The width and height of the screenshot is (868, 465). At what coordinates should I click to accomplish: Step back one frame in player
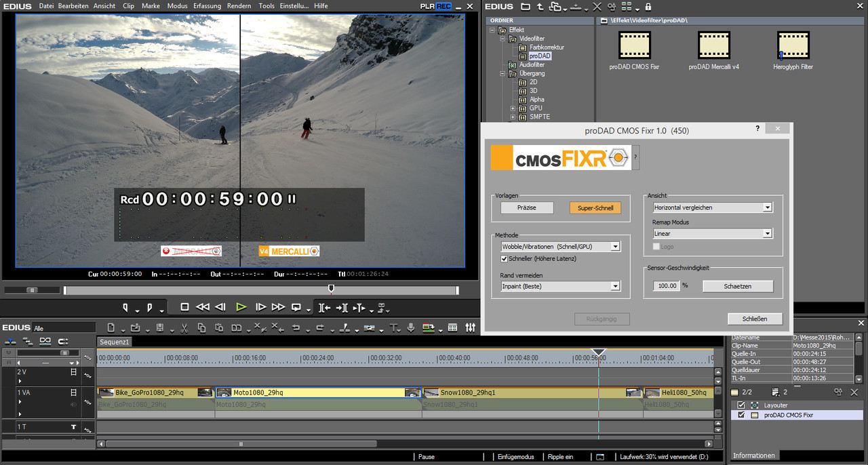point(220,307)
